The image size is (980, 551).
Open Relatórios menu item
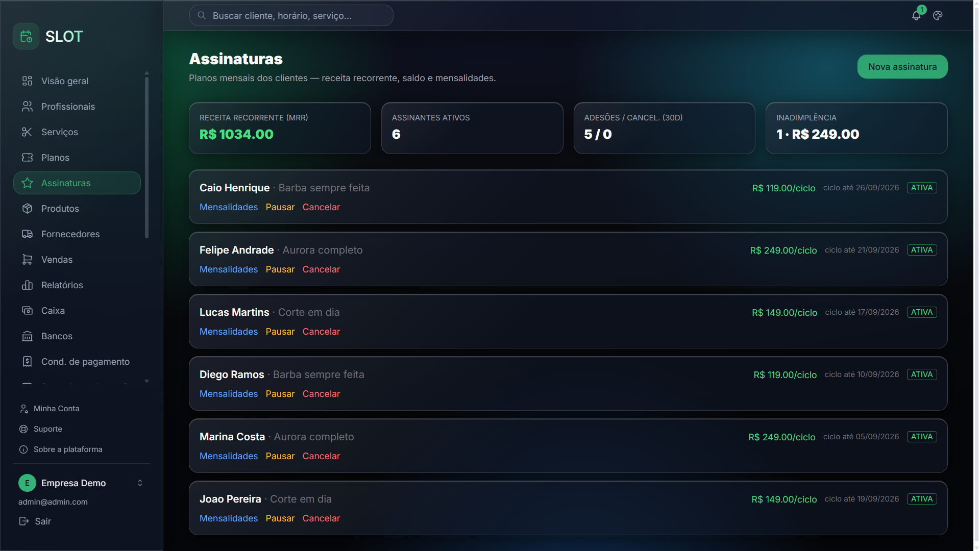pyautogui.click(x=77, y=285)
